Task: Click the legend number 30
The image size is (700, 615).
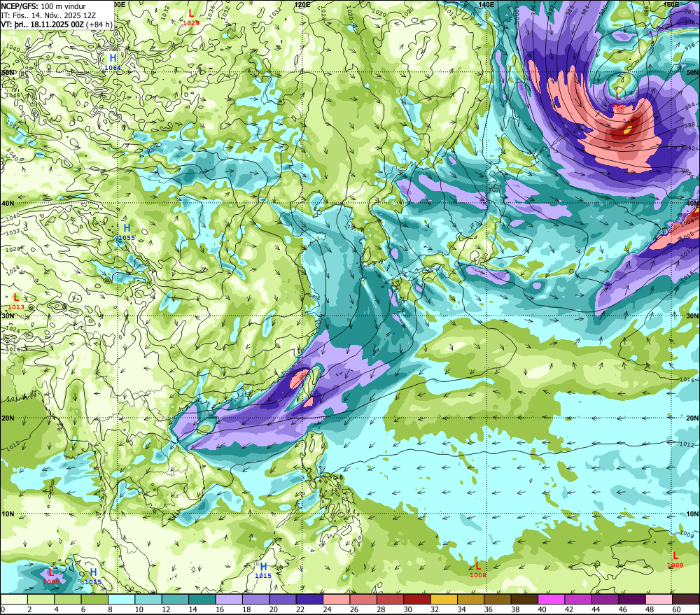Action: click(407, 609)
